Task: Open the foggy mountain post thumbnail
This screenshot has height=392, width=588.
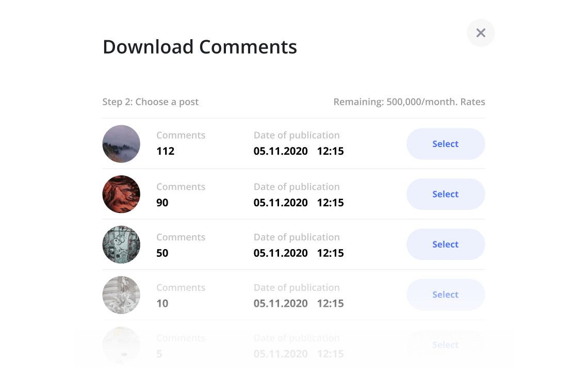Action: (121, 144)
